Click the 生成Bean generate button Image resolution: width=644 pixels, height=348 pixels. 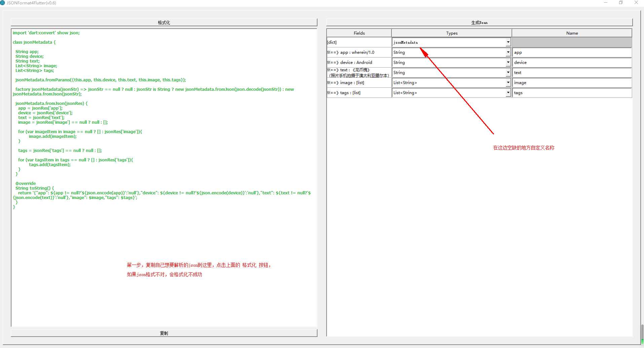tap(479, 23)
